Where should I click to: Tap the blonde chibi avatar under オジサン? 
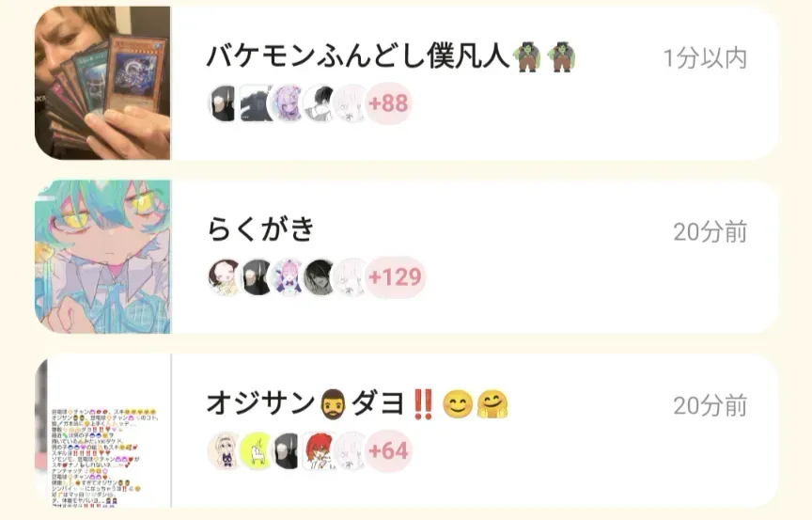(224, 450)
